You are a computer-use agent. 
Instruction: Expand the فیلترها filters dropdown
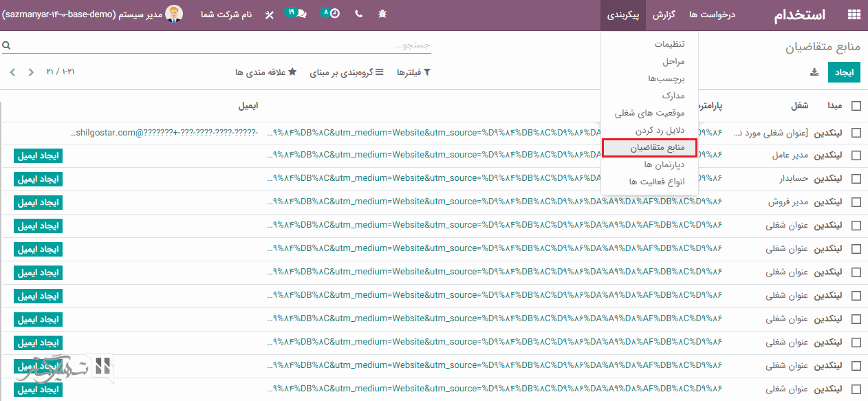point(413,72)
